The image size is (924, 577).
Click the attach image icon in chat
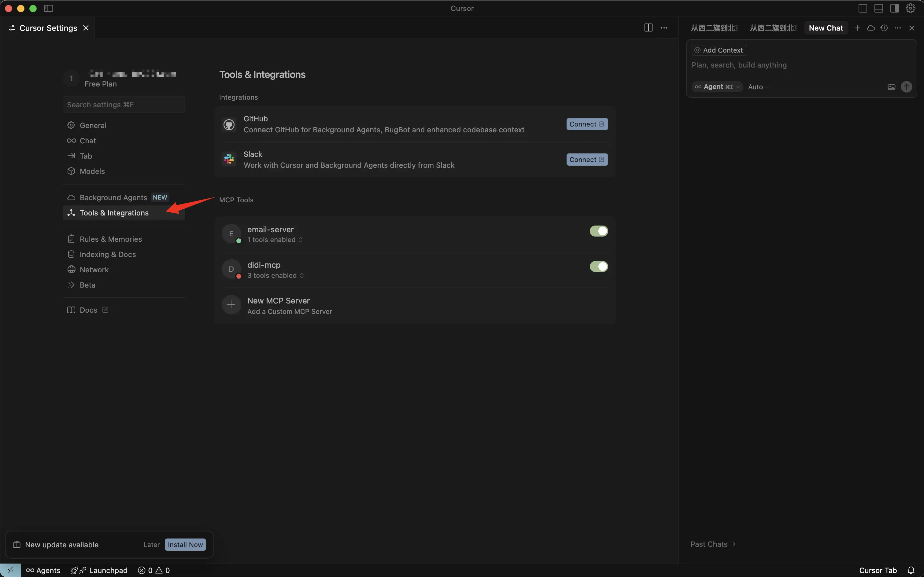tap(891, 87)
